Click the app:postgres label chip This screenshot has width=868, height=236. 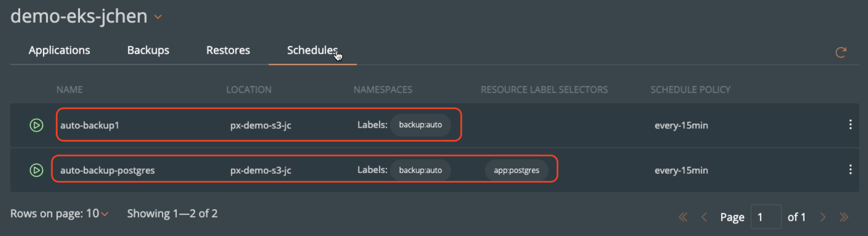coord(516,170)
